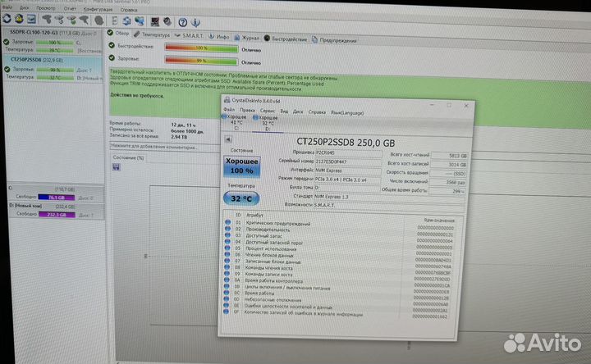This screenshot has width=591, height=364.
Task: Open Язык(Language) menu in CrystalDiskInfo
Action: coord(347,112)
